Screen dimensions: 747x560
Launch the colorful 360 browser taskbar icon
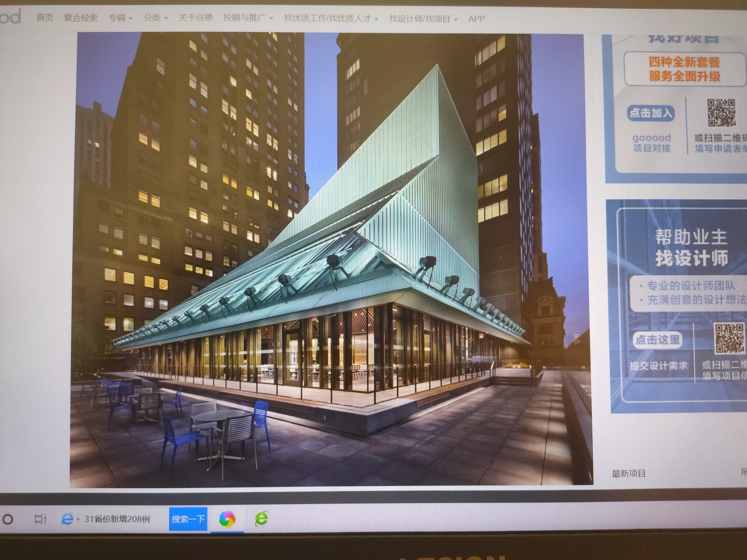point(227,519)
